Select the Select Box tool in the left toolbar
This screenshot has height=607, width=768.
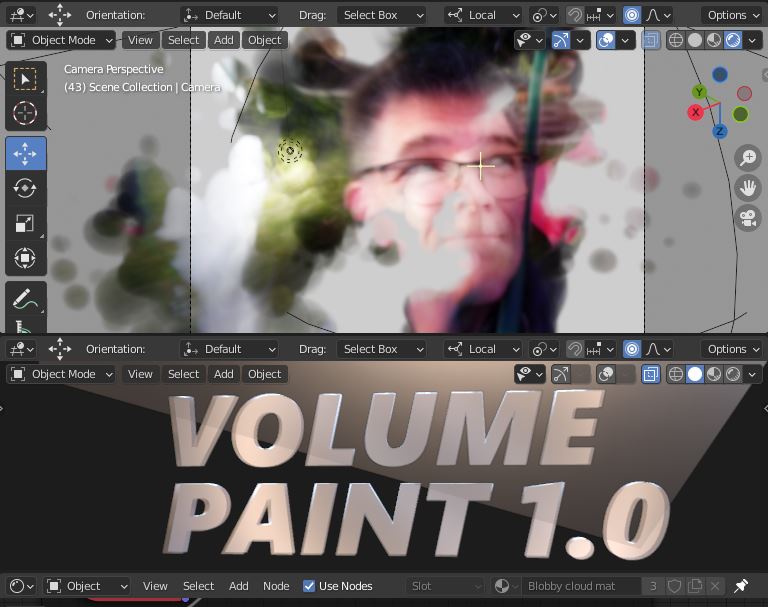tap(25, 79)
